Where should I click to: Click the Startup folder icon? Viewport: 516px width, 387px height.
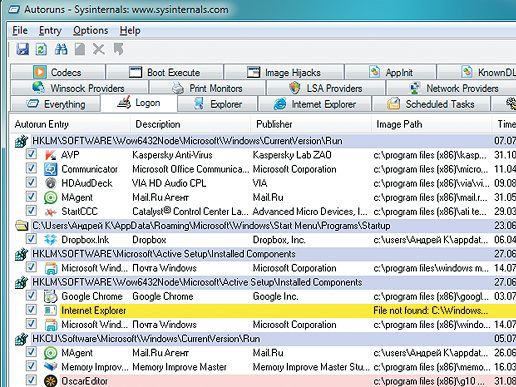[21, 226]
